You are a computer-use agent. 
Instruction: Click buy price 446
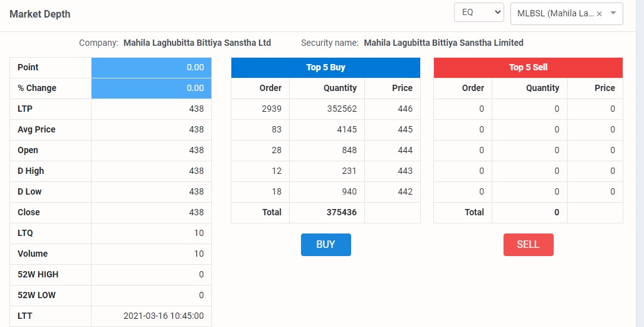coord(405,109)
